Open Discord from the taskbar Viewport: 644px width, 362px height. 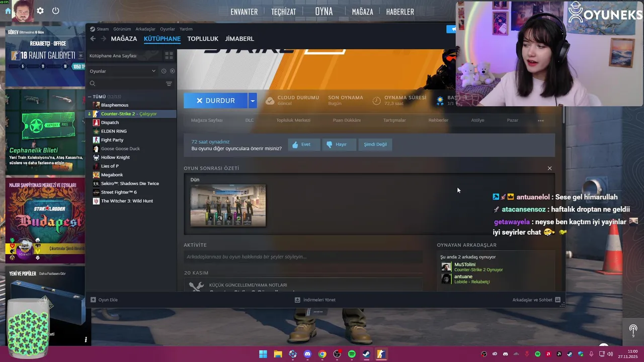[x=307, y=354]
